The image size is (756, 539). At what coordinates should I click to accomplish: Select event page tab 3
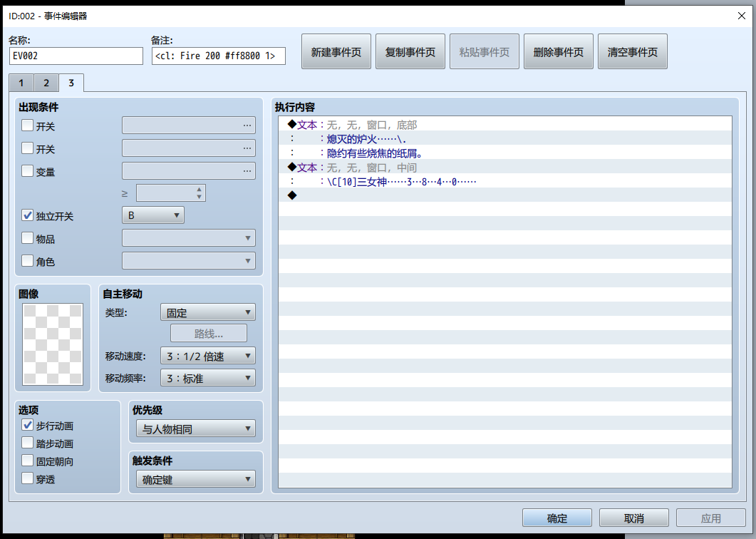[71, 83]
